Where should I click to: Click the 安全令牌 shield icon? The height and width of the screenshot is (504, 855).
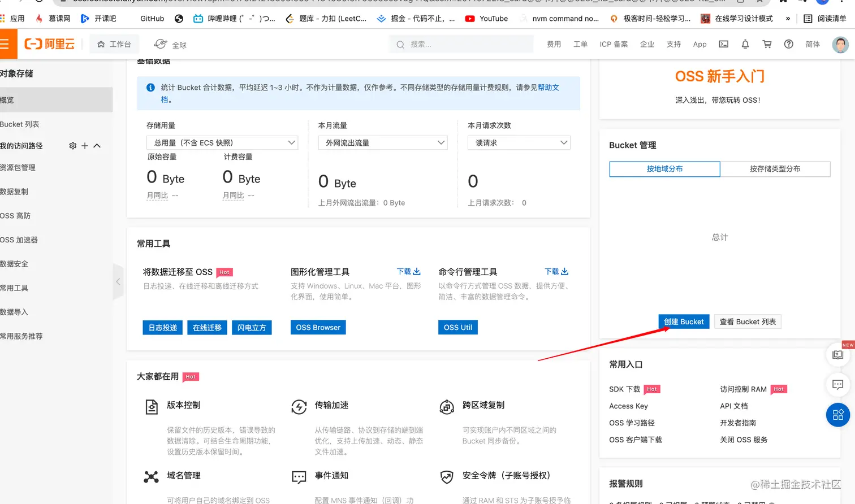(x=447, y=477)
